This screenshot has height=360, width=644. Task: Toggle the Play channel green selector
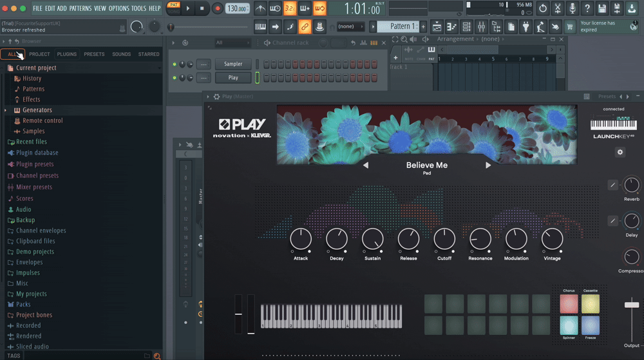coord(257,77)
